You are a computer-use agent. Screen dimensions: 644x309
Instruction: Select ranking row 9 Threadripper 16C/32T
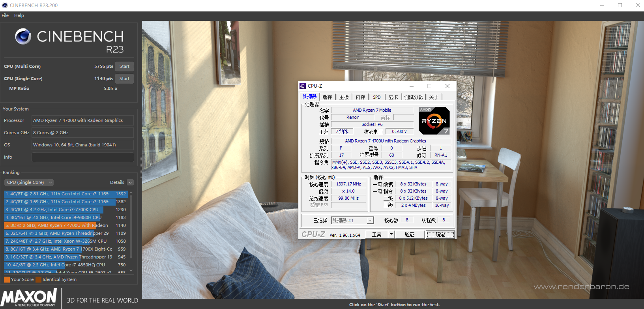pyautogui.click(x=65, y=257)
